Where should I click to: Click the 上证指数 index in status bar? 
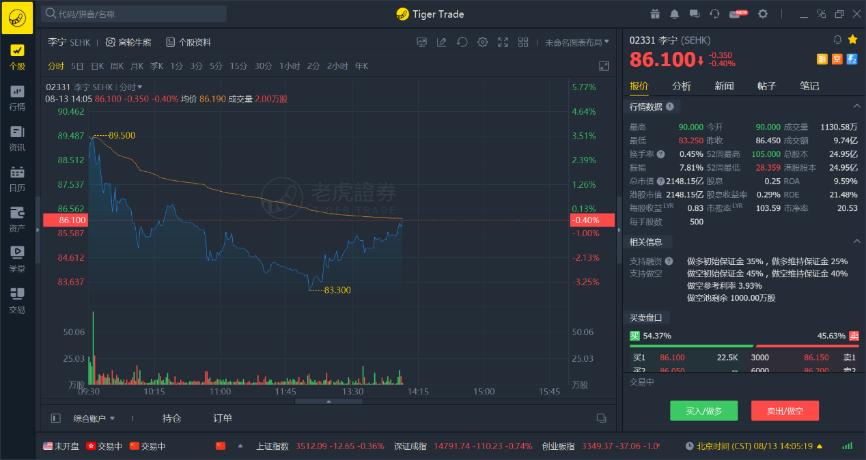272,446
